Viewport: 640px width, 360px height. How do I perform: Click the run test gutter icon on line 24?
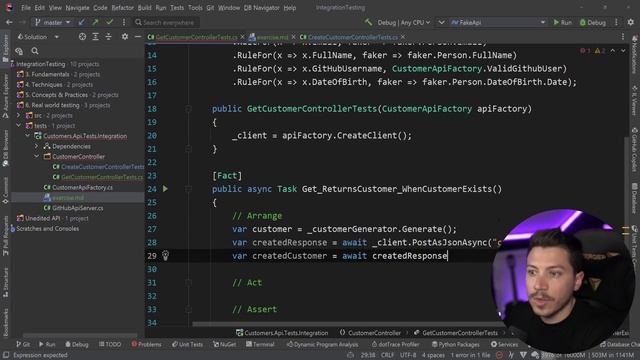coord(165,189)
